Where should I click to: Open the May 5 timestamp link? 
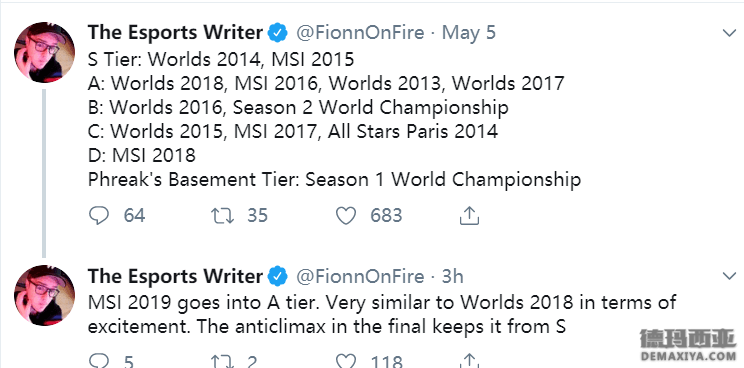point(469,33)
